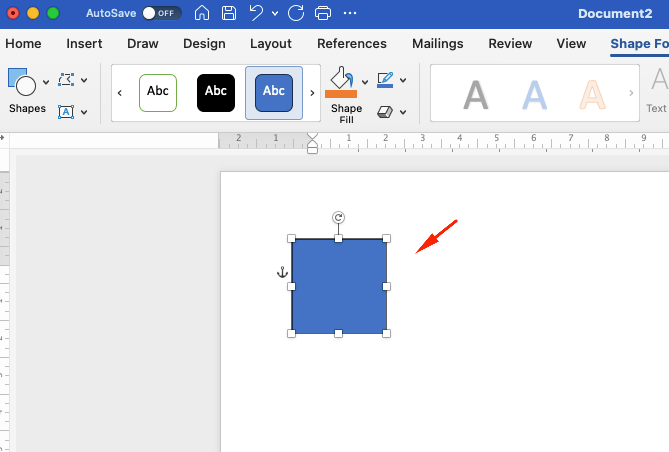Click the blue square shape

click(339, 286)
